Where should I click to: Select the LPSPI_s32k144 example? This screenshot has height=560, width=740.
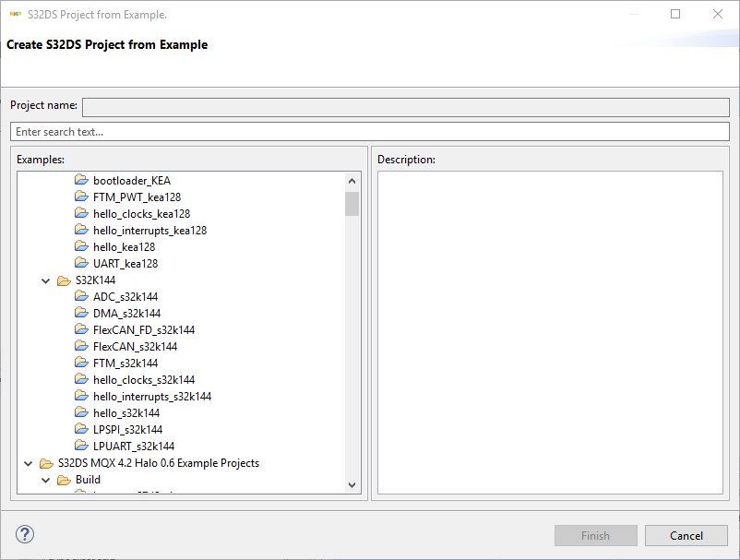click(x=128, y=429)
